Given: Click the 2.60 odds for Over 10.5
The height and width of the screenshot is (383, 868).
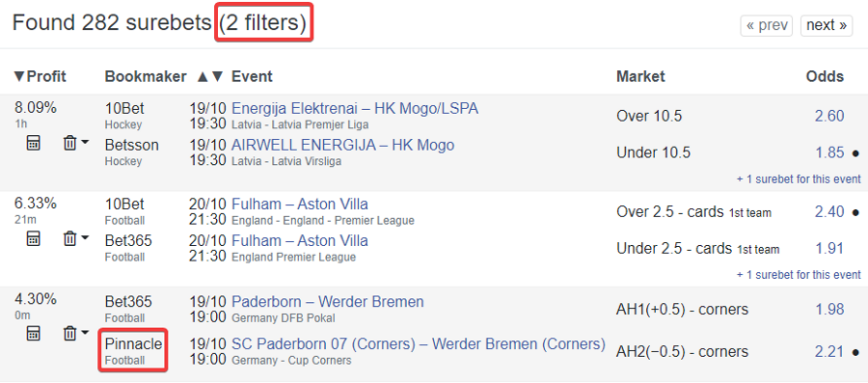Looking at the screenshot, I should pos(829,116).
